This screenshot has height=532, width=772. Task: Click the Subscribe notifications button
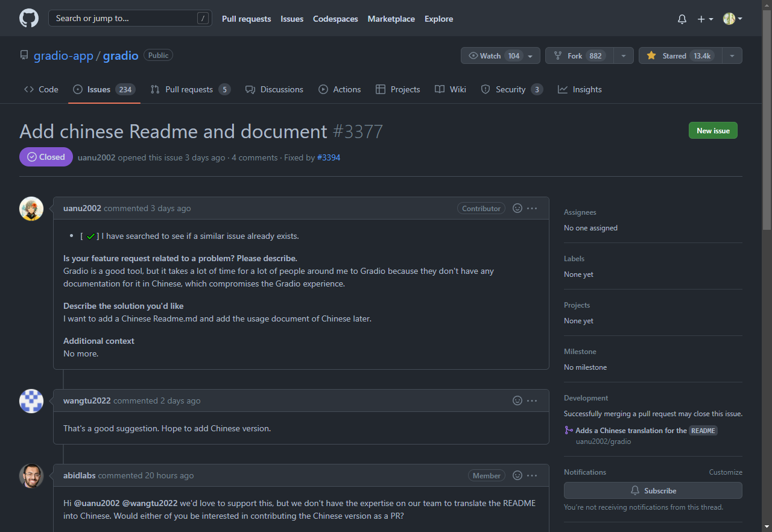pyautogui.click(x=653, y=490)
